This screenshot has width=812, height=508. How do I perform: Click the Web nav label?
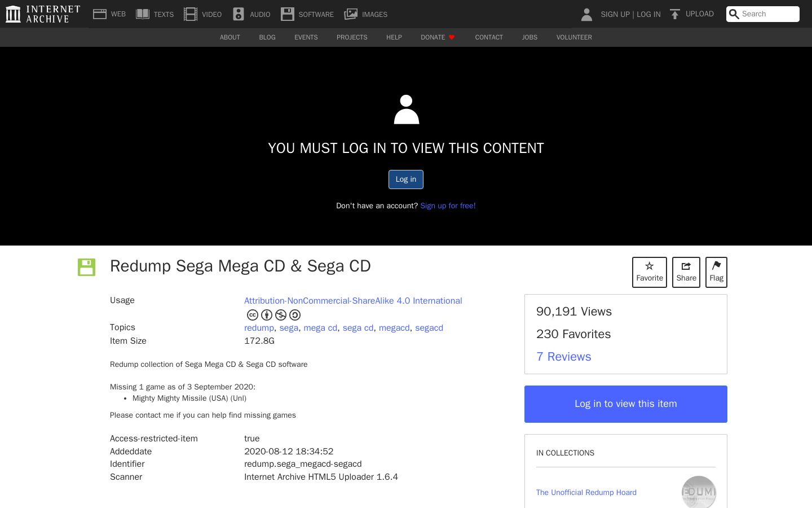point(118,14)
